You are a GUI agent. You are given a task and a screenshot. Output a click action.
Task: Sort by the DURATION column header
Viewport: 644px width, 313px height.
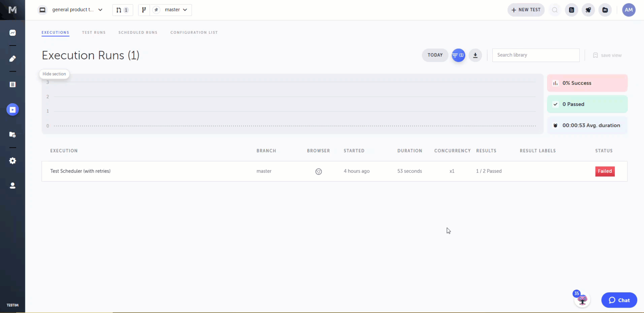[410, 151]
